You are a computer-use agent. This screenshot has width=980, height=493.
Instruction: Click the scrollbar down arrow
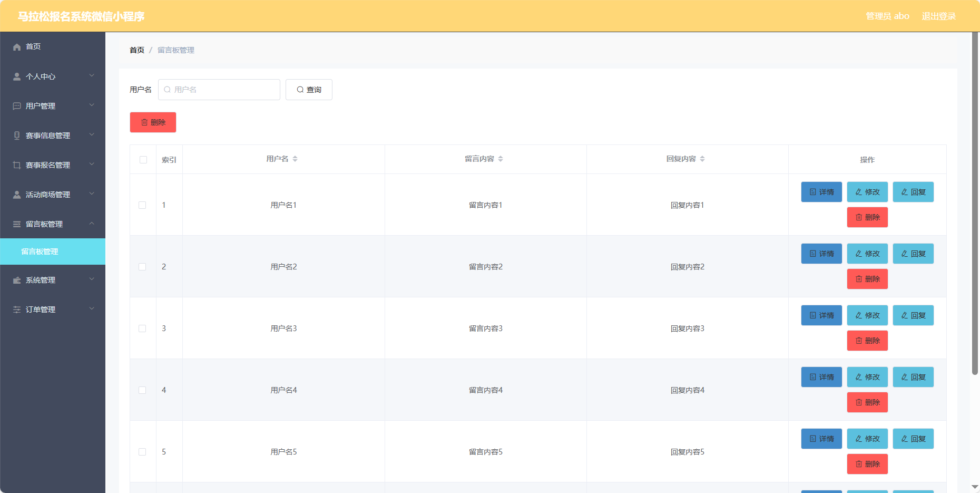pos(975,487)
